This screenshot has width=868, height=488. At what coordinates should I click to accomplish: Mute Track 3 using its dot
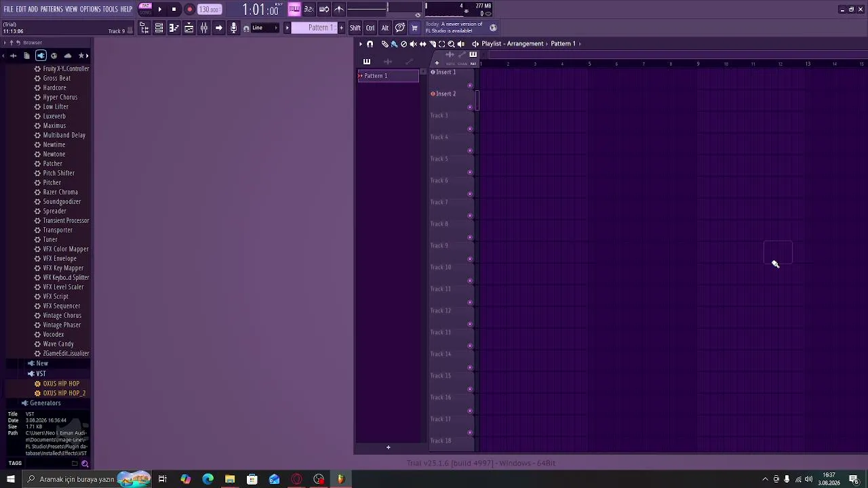470,129
